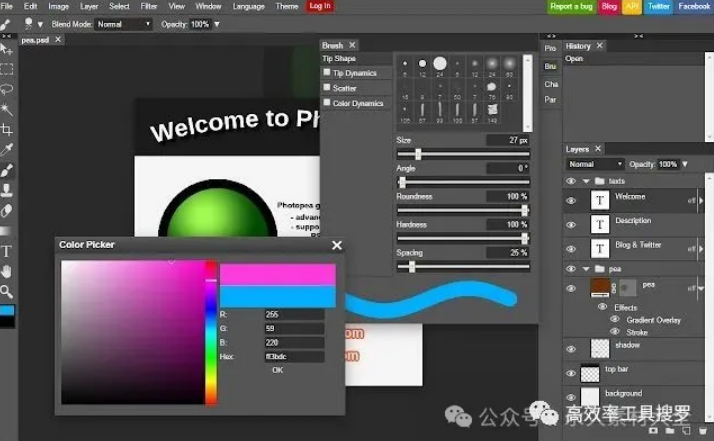This screenshot has width=714, height=441.
Task: Click the rainbow hue strip in Color Picker
Action: pos(211,333)
